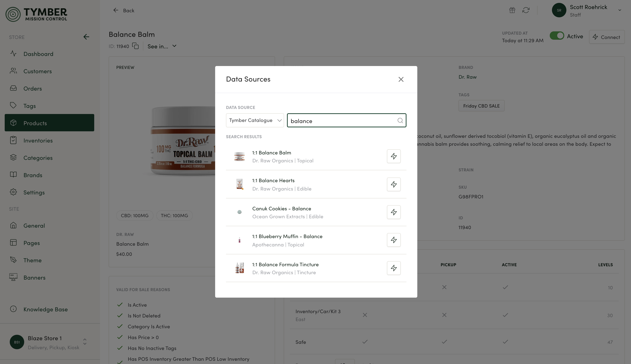This screenshot has height=364, width=631.
Task: Click the Banners monitor icon
Action: pyautogui.click(x=13, y=277)
